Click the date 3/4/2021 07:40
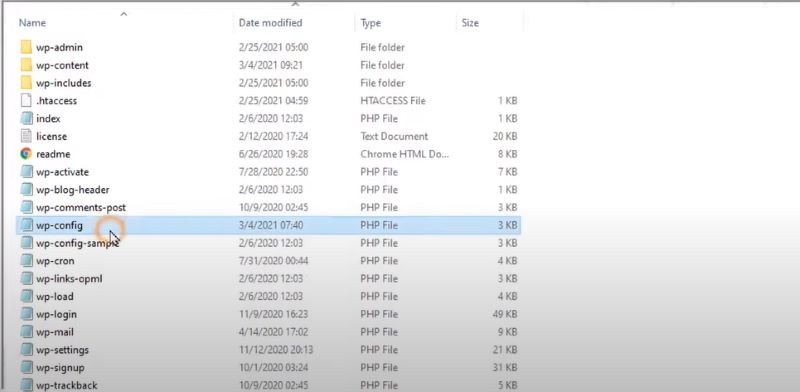This screenshot has width=800, height=392. coord(270,225)
